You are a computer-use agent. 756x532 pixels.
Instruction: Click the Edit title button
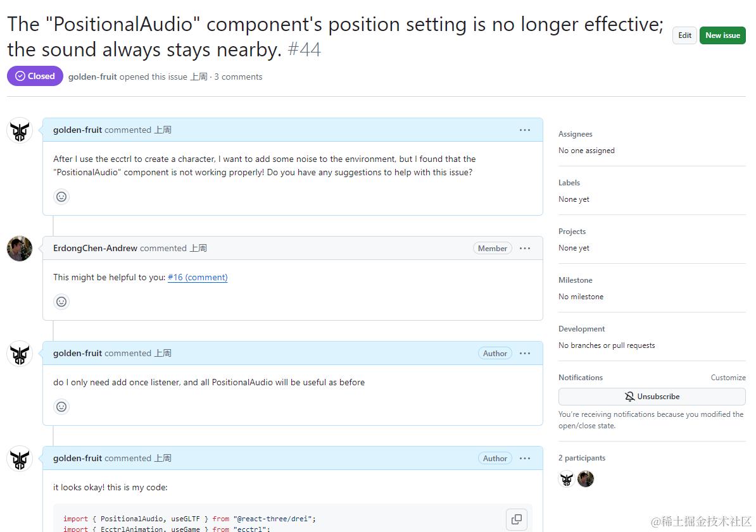point(684,35)
